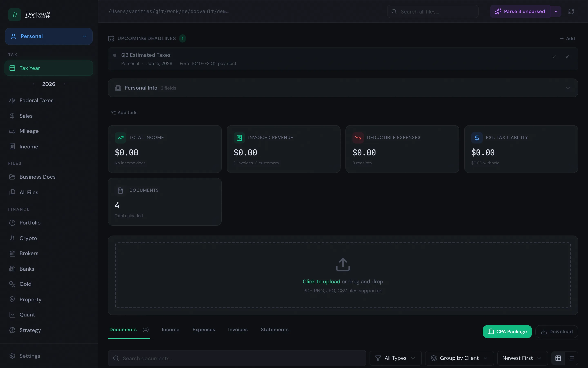Open Parse options dropdown arrow

tap(556, 11)
